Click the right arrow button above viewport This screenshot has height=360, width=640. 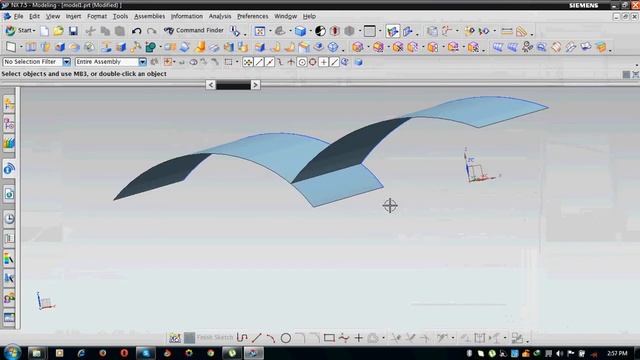[x=256, y=85]
